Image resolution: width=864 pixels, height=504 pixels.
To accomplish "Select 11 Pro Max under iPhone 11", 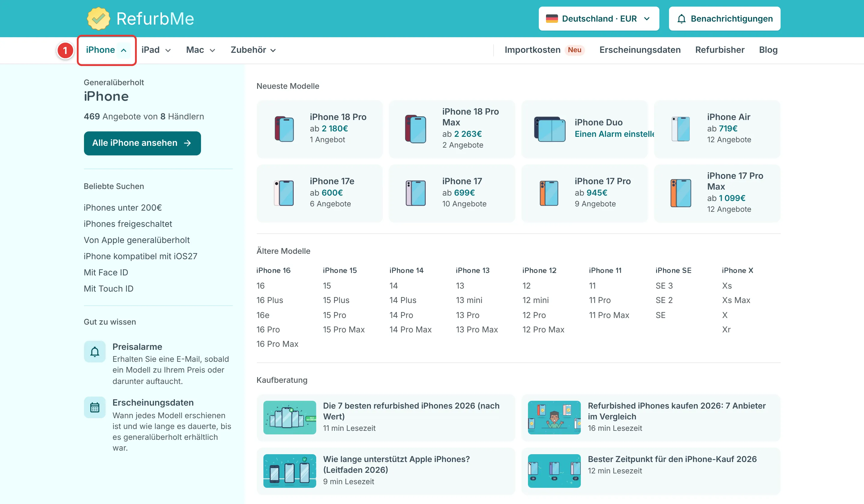I will point(609,315).
